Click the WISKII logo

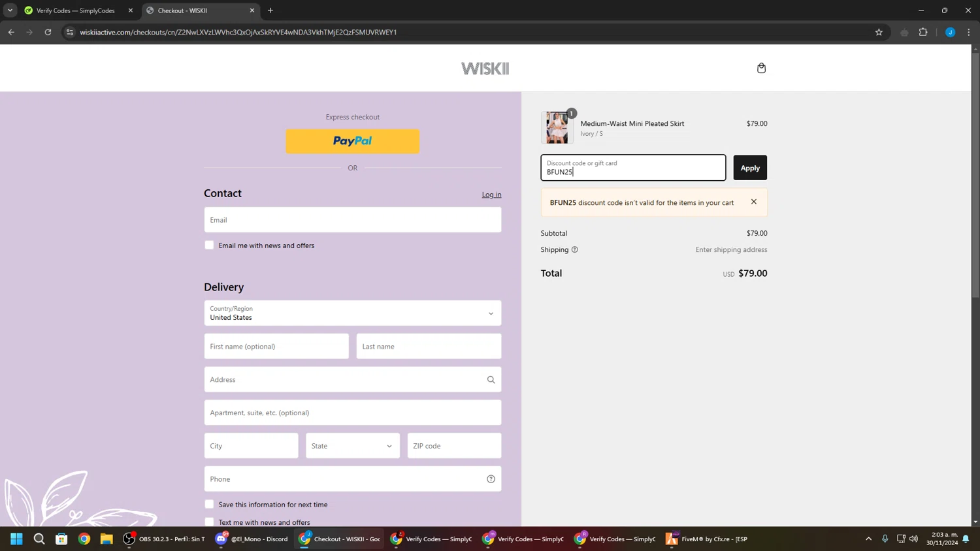coord(485,68)
